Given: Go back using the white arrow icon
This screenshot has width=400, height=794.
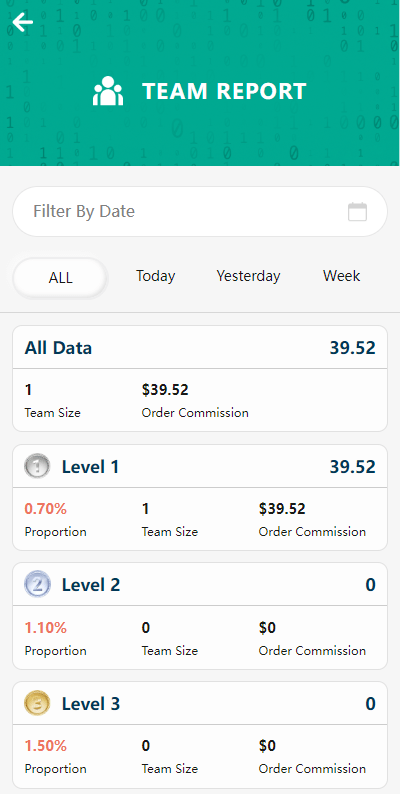Looking at the screenshot, I should coord(23,22).
